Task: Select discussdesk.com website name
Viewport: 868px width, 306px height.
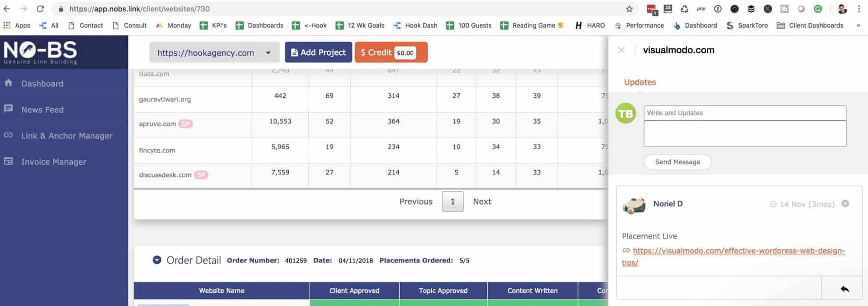Action: click(165, 175)
